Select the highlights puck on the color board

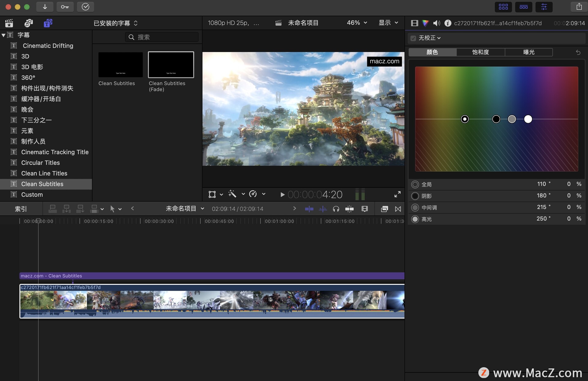click(528, 119)
